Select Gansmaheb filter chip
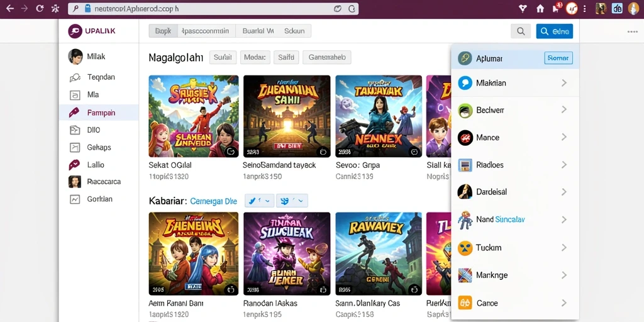The width and height of the screenshot is (644, 322). pyautogui.click(x=327, y=57)
